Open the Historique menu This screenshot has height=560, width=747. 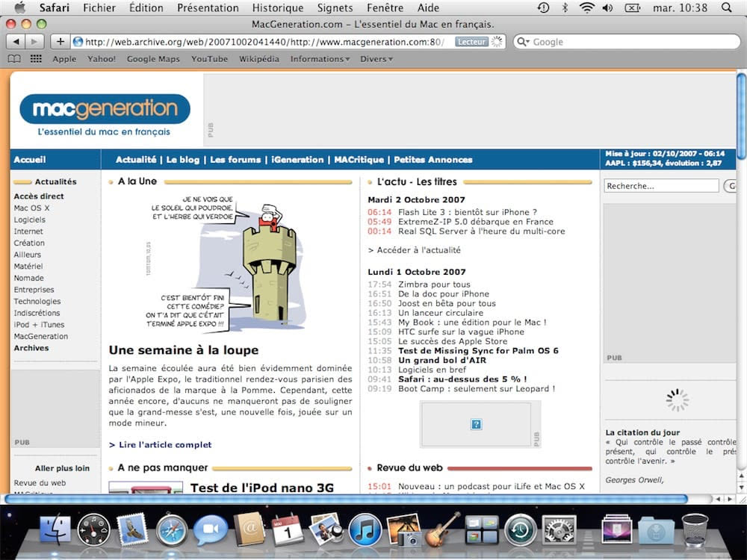click(x=277, y=8)
